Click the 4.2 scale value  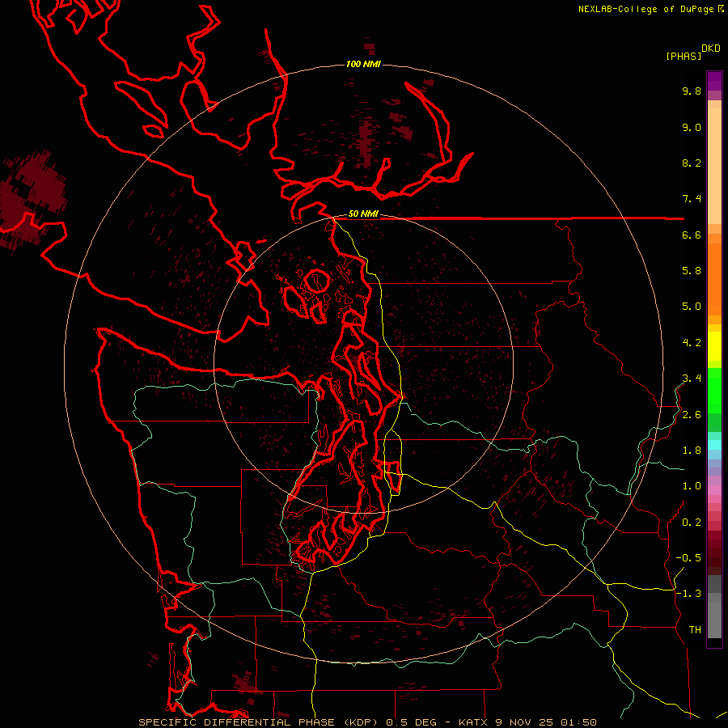coord(692,343)
